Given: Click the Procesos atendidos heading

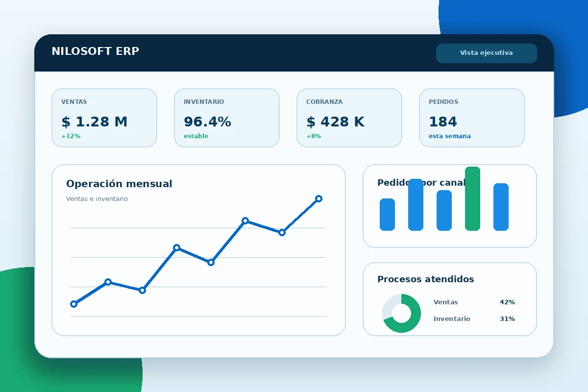Looking at the screenshot, I should click(426, 279).
